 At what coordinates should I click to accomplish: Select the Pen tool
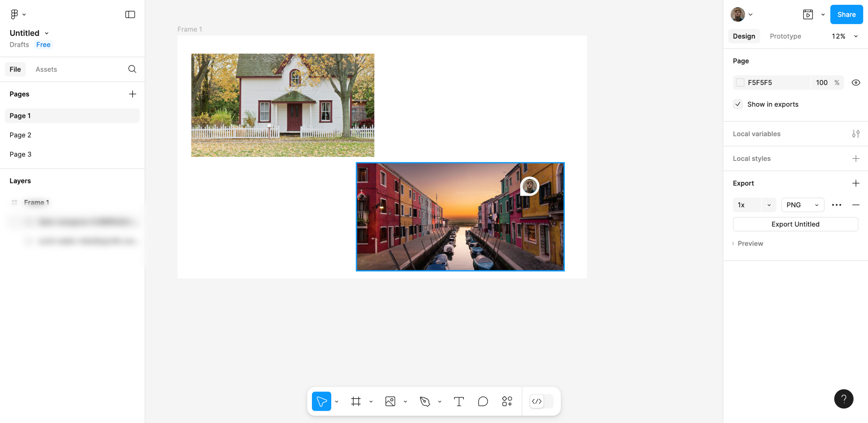425,401
